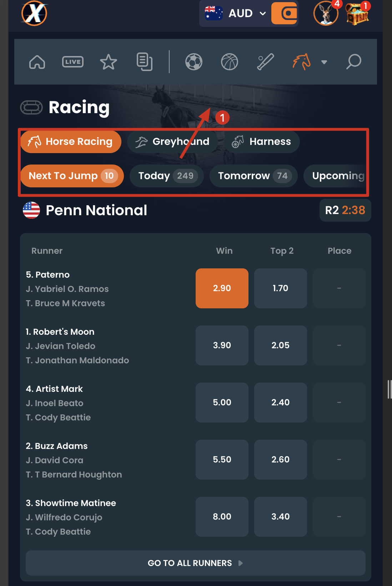Open search with the magnifier icon
The width and height of the screenshot is (392, 586).
click(x=354, y=61)
